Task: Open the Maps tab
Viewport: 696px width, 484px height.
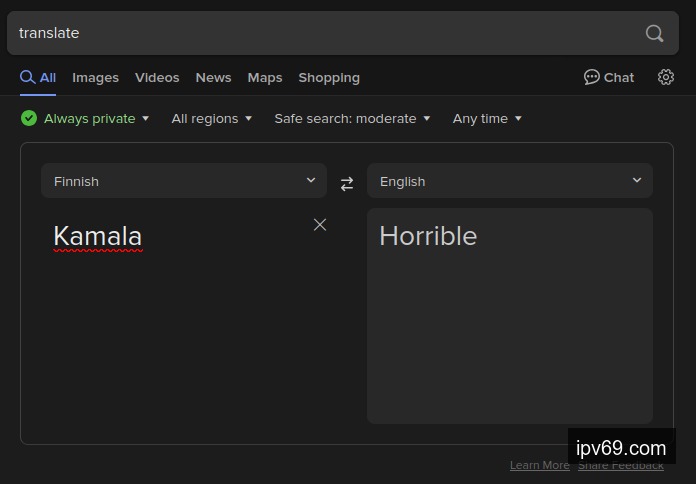Action: (265, 77)
